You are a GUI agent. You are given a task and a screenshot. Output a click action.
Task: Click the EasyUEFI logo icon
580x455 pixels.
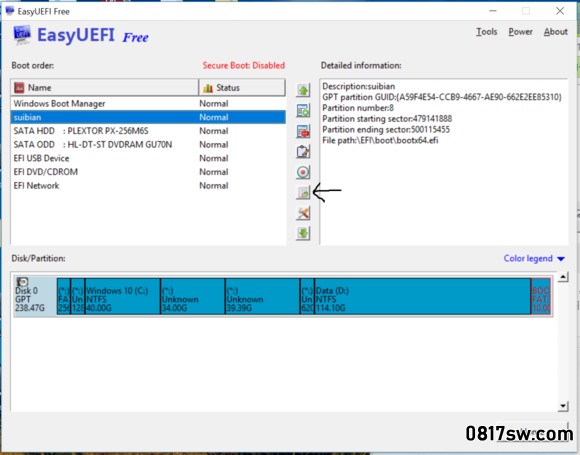pyautogui.click(x=22, y=35)
